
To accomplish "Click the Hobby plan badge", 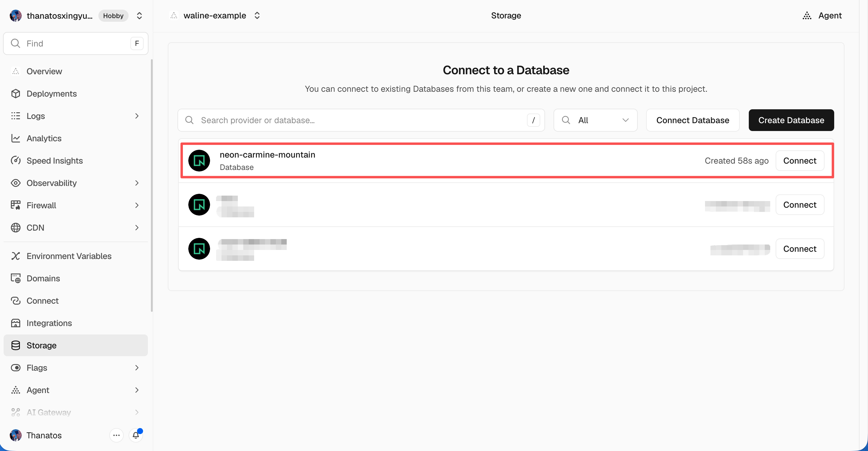I will click(113, 15).
